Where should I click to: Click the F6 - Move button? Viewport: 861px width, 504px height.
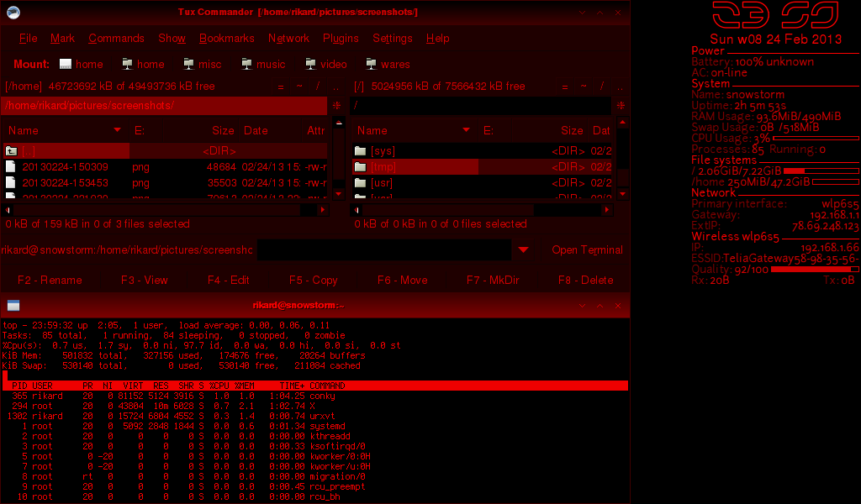click(403, 281)
